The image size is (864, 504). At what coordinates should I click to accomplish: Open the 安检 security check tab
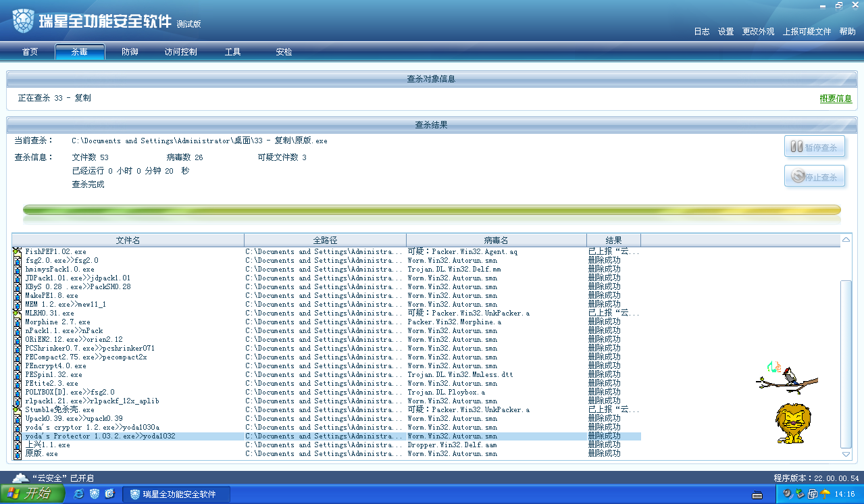pos(284,52)
